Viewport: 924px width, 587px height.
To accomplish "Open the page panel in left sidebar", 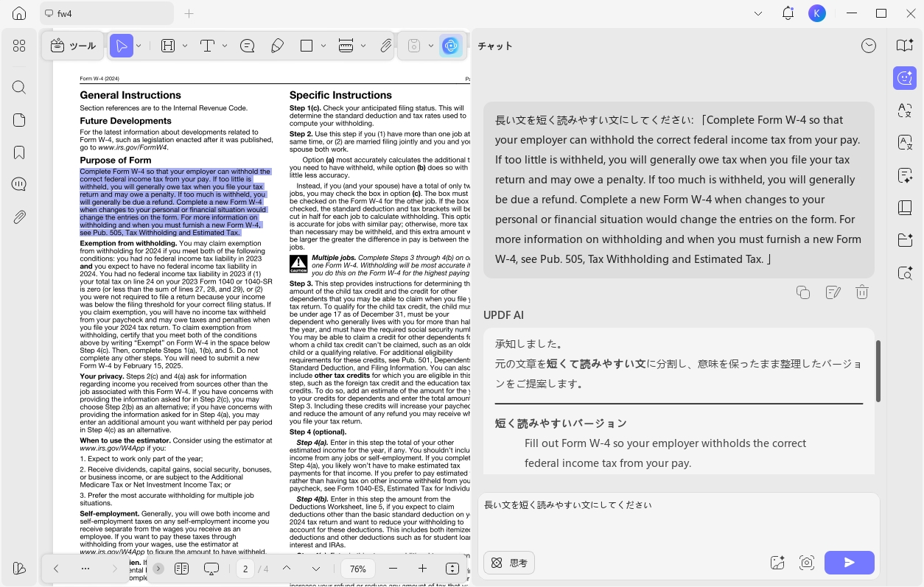I will tap(19, 120).
